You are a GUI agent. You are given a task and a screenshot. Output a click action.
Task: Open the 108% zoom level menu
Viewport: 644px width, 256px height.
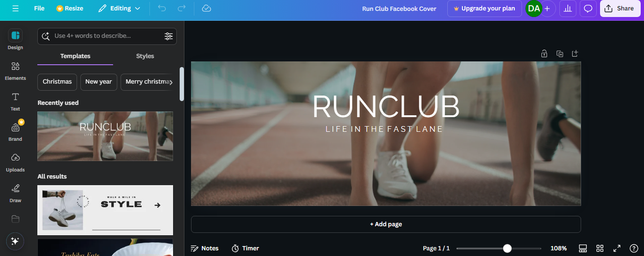558,248
